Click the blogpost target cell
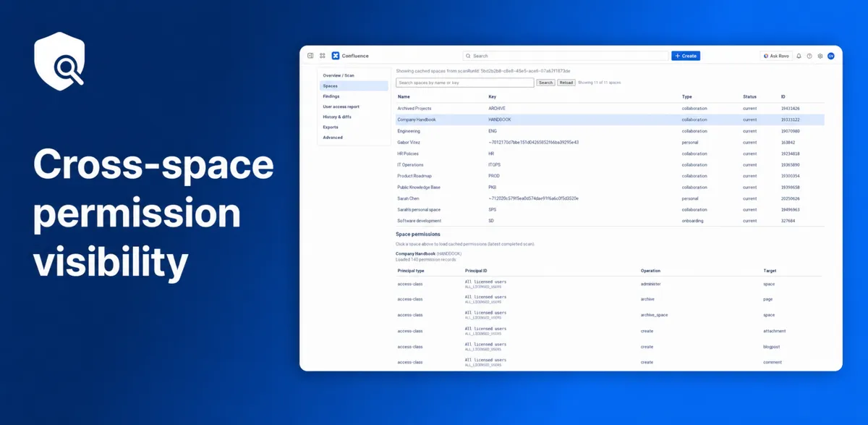Image resolution: width=868 pixels, height=425 pixels. (773, 347)
